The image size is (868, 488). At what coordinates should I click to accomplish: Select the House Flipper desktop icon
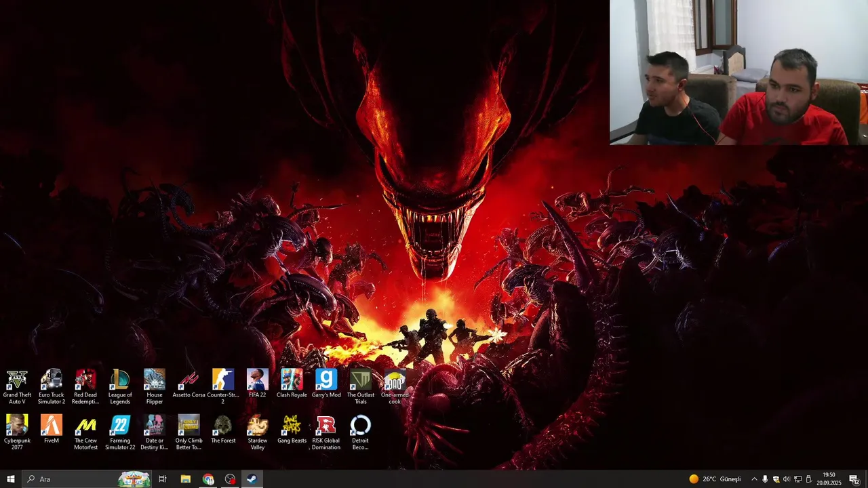(155, 387)
